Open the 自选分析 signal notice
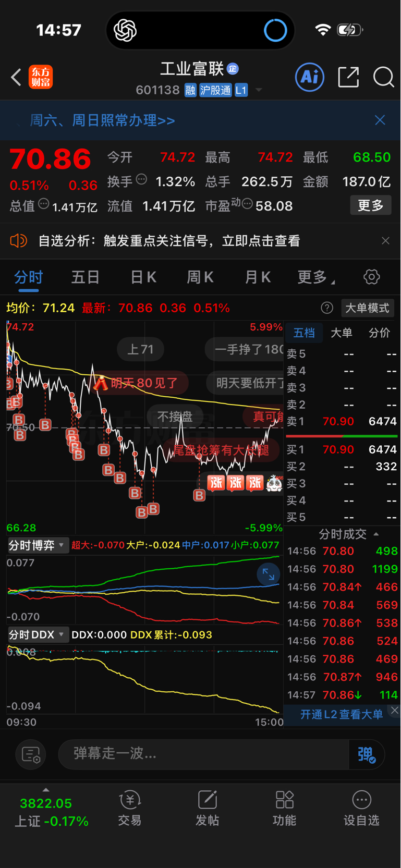Image resolution: width=401 pixels, height=868 pixels. tap(169, 241)
